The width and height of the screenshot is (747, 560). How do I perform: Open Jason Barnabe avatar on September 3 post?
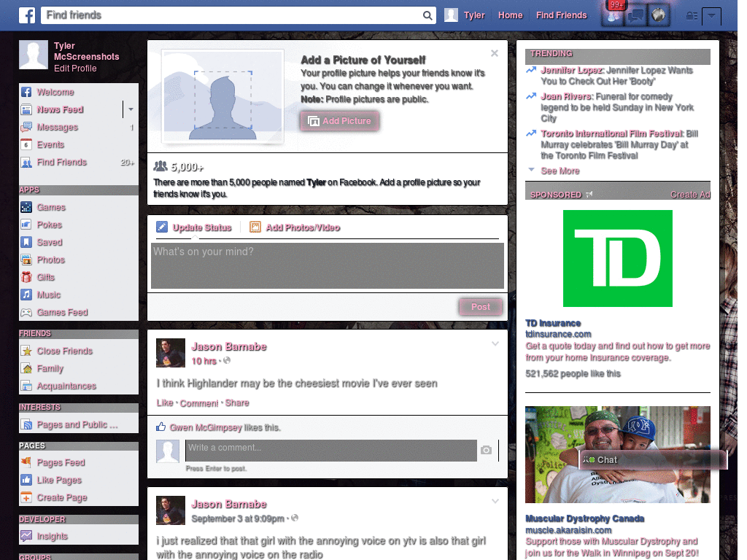pos(171,510)
